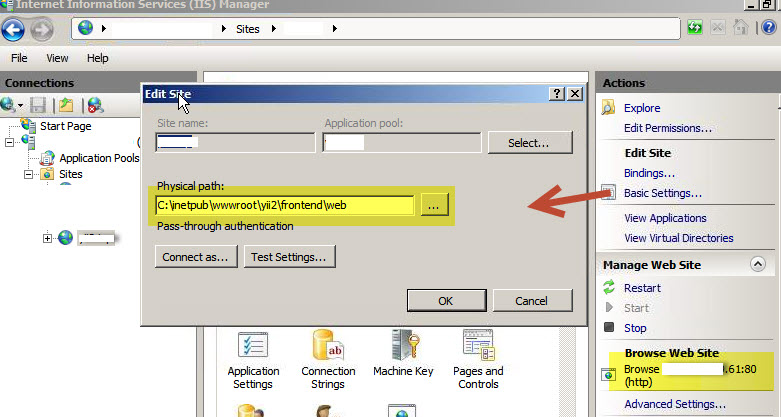Click Save icon in the Connections toolbar
The width and height of the screenshot is (781, 417).
tap(38, 105)
